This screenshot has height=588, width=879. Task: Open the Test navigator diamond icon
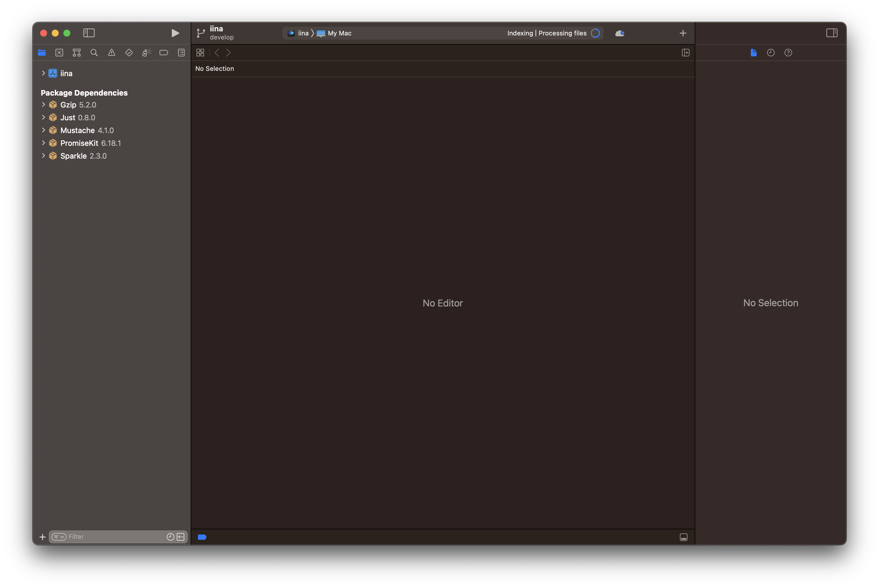click(129, 53)
